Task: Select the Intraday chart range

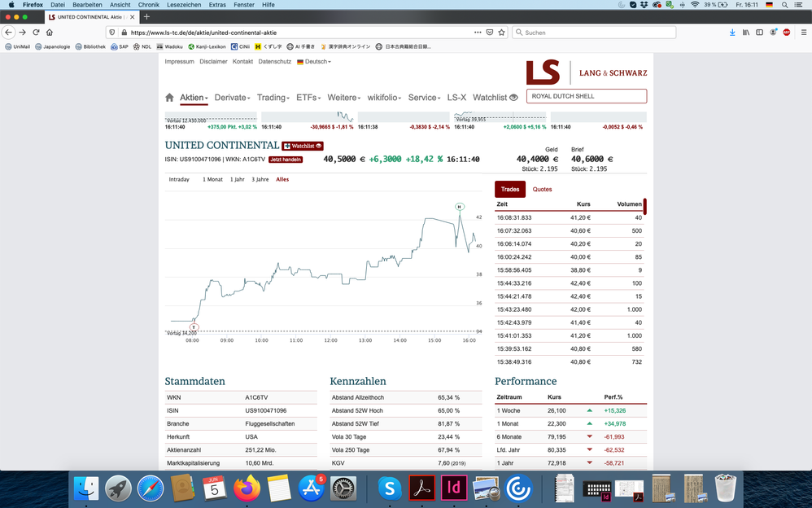Action: 179,179
